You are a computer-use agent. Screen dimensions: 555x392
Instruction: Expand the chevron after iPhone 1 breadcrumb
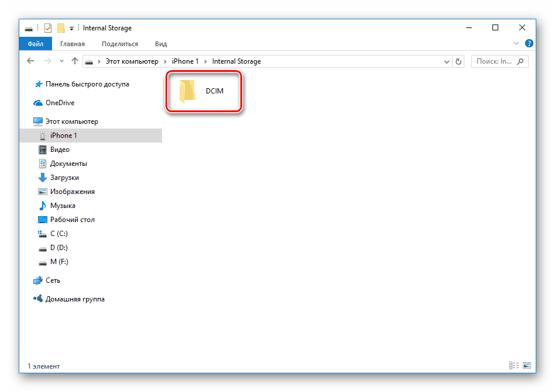(205, 61)
